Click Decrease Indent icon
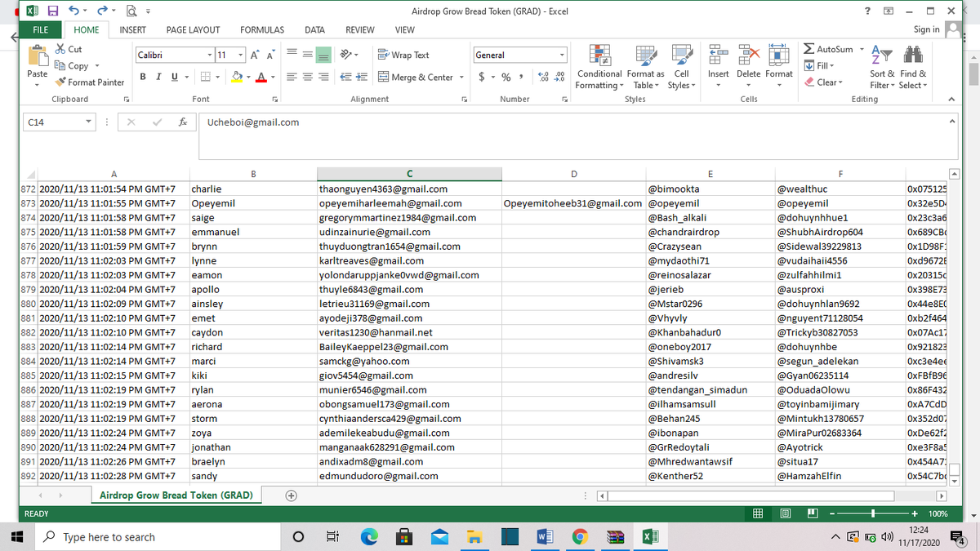 coord(345,77)
